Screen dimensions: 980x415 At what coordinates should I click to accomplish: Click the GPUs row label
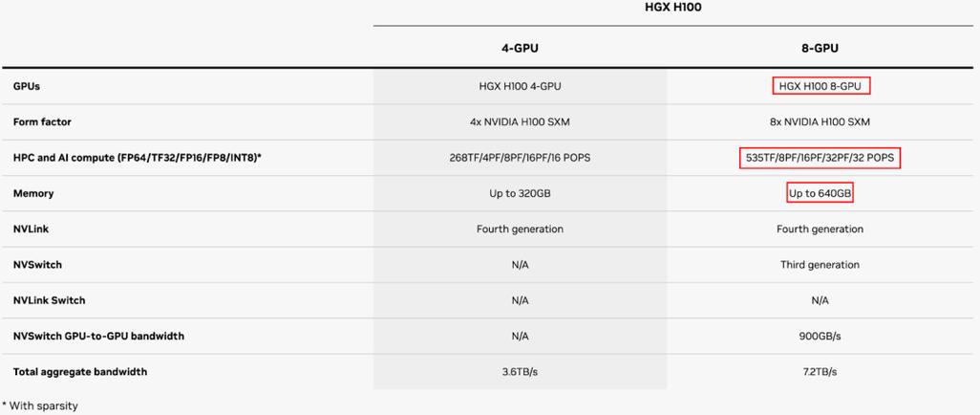coord(26,86)
